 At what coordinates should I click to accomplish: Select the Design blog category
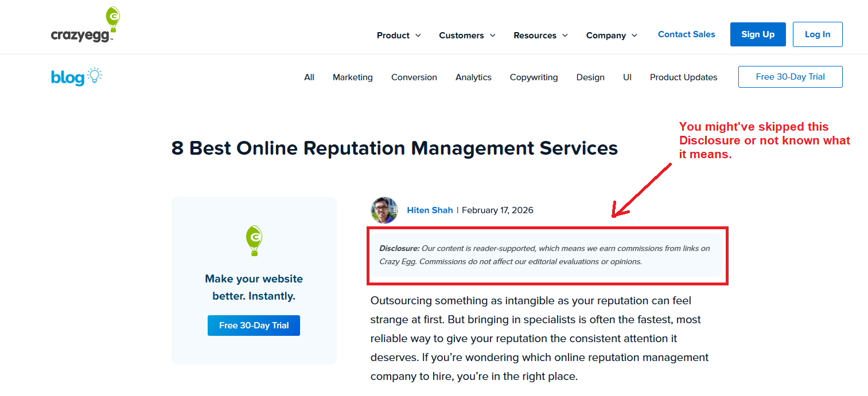(590, 77)
